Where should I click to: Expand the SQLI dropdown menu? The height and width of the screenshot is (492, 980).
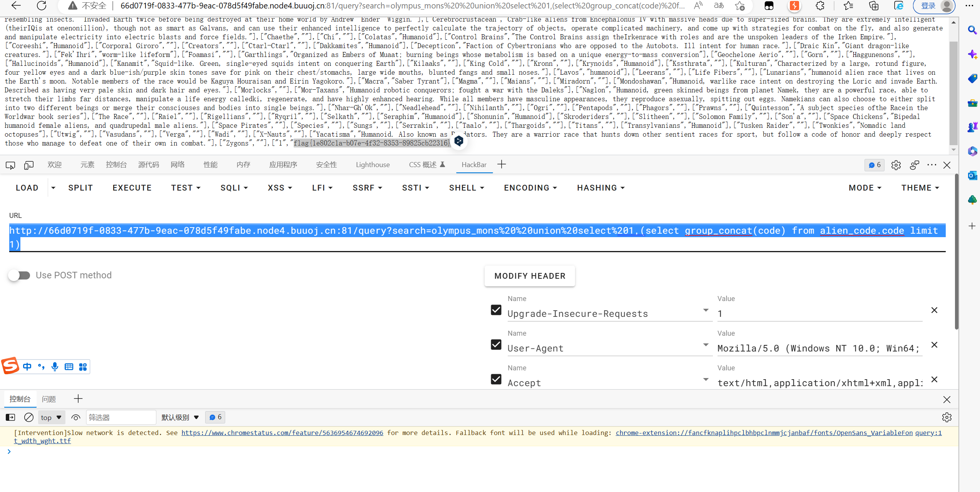234,188
